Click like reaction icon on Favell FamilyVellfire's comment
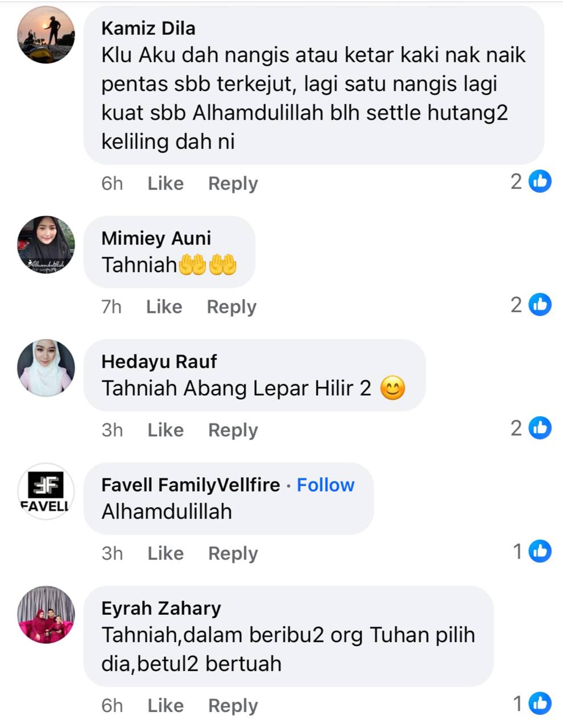 [x=540, y=551]
